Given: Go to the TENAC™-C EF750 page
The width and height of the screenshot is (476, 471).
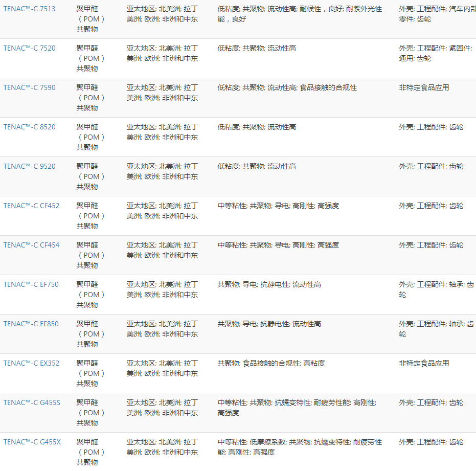Looking at the screenshot, I should [x=31, y=285].
